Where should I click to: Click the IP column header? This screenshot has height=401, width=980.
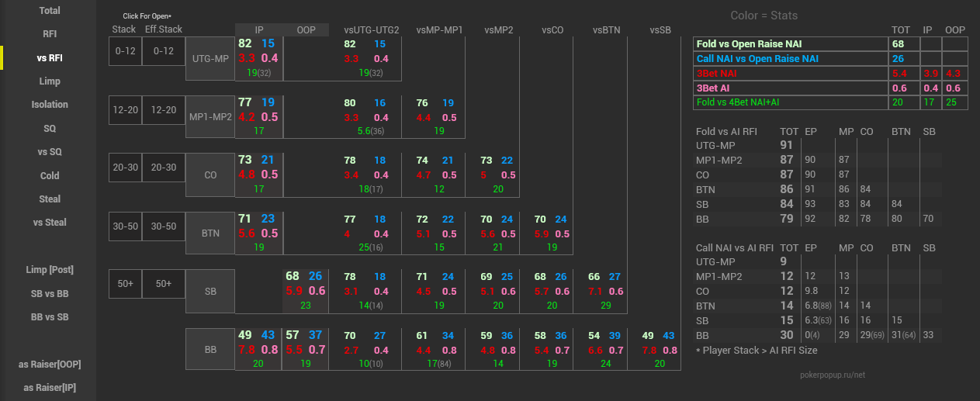[258, 29]
